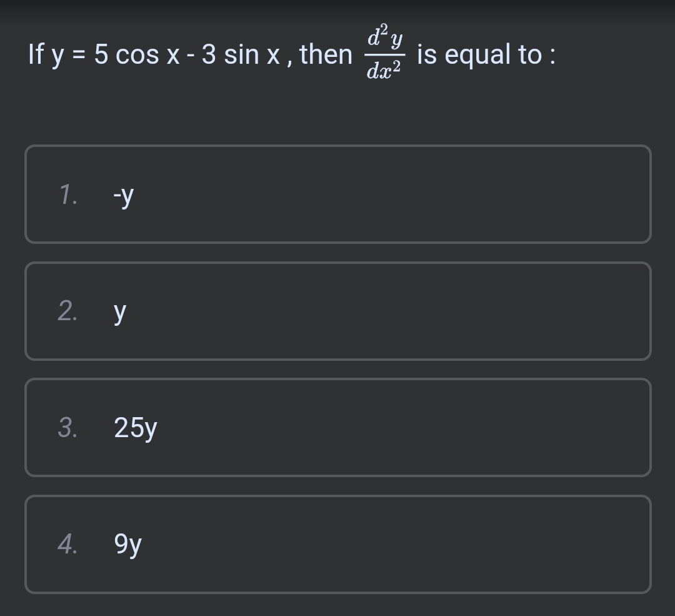Click the number label 2
The width and height of the screenshot is (675, 616).
(68, 311)
